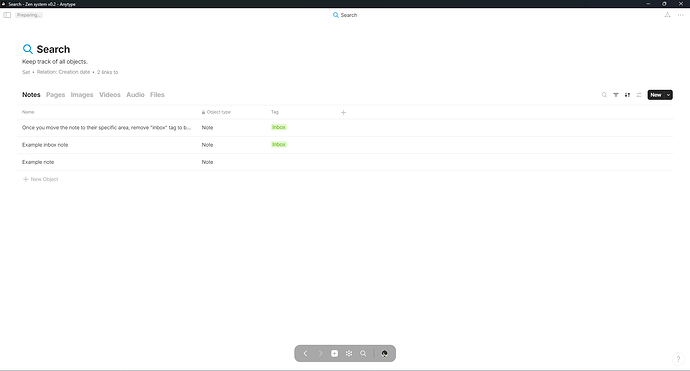Go forward using the navigation bar arrow
Viewport: 690px width, 371px height.
click(320, 353)
